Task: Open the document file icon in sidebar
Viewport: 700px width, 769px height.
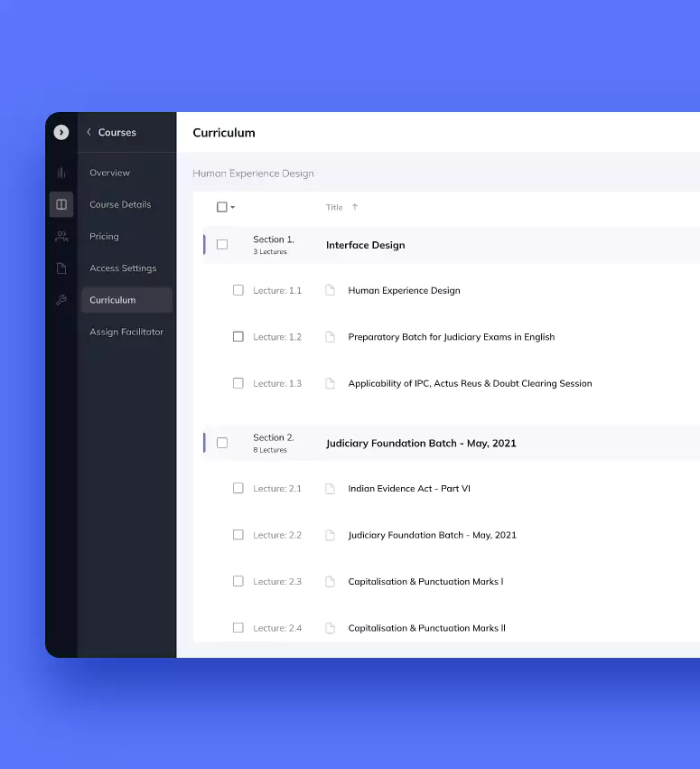Action: coord(61,268)
